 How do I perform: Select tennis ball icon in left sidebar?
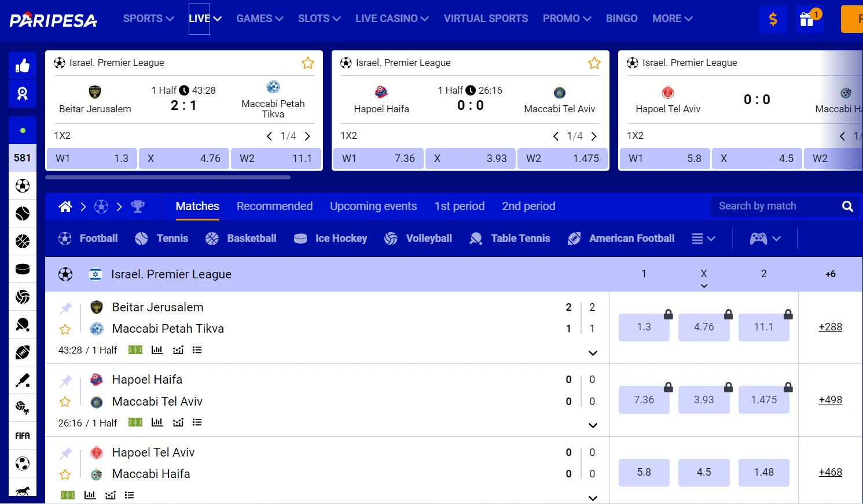[23, 214]
